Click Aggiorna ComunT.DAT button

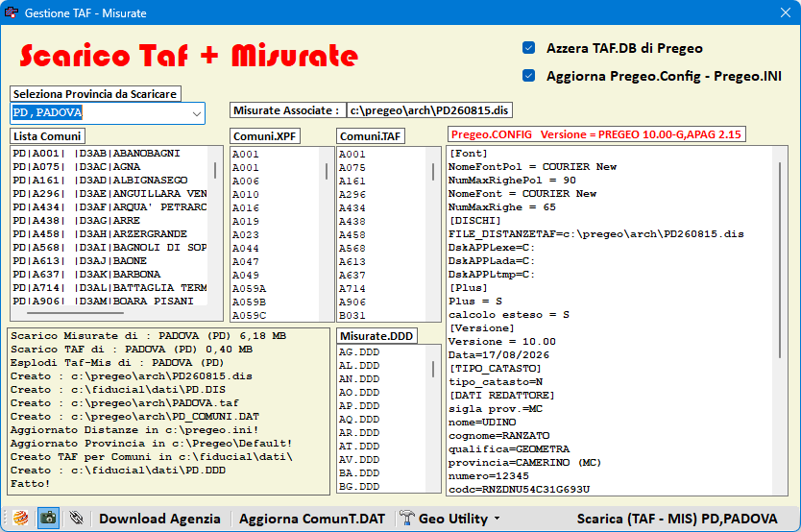tap(311, 519)
